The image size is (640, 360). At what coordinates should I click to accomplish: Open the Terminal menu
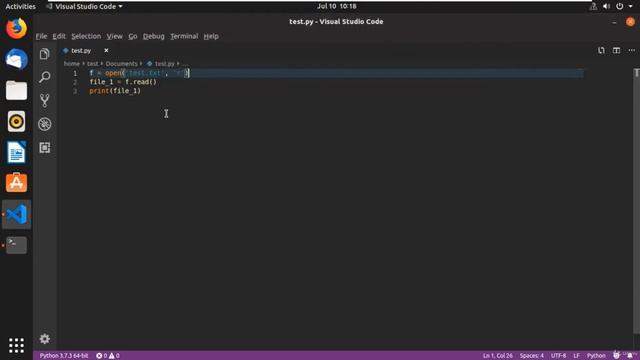[184, 36]
